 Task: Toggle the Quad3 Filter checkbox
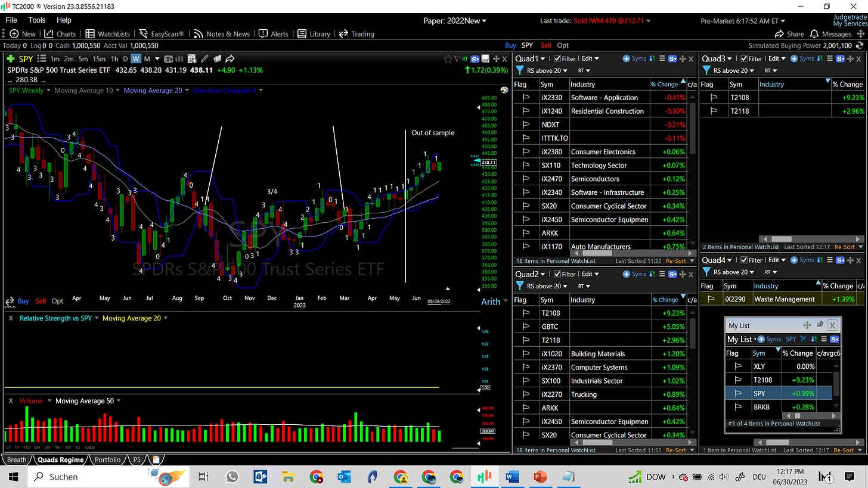tap(744, 58)
